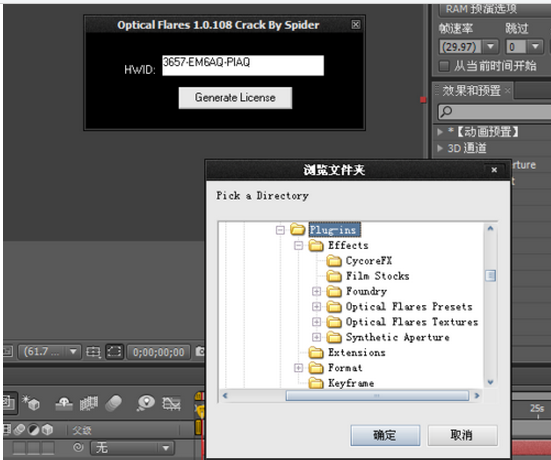Viewport: 551px width, 460px height.
Task: Click 3D layer cube column header icon
Action: [x=47, y=429]
